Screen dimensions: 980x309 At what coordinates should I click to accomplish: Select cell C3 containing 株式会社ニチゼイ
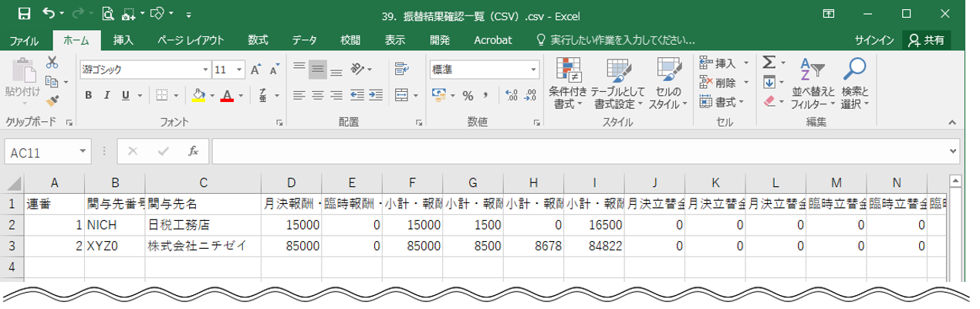click(202, 246)
